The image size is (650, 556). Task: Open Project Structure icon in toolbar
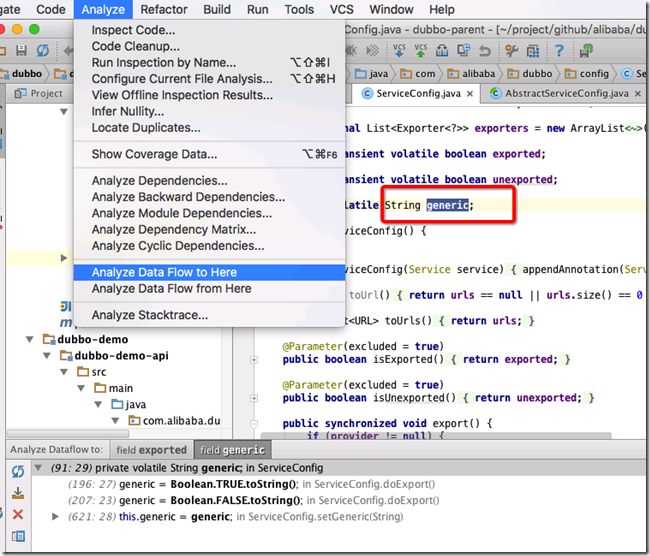pyautogui.click(x=533, y=51)
